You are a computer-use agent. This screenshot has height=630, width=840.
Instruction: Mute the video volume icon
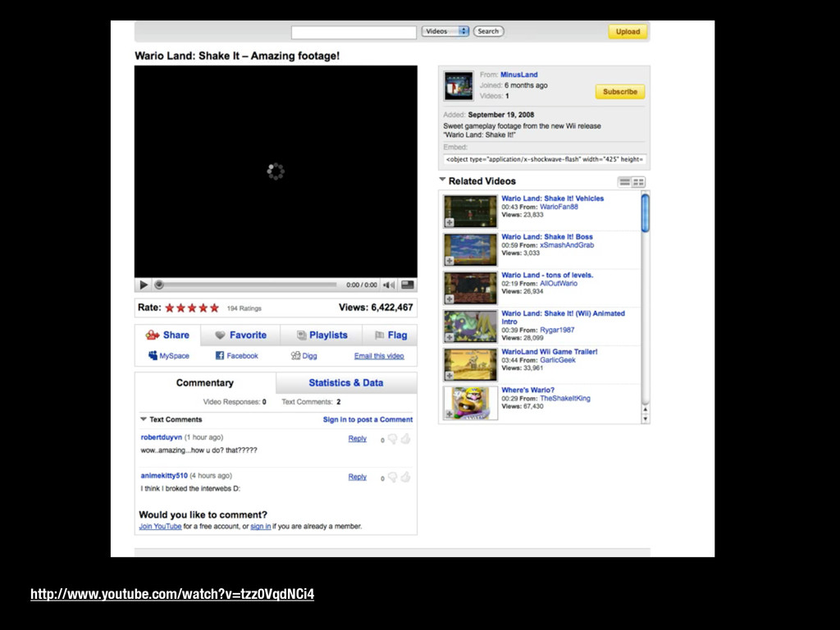coord(388,285)
